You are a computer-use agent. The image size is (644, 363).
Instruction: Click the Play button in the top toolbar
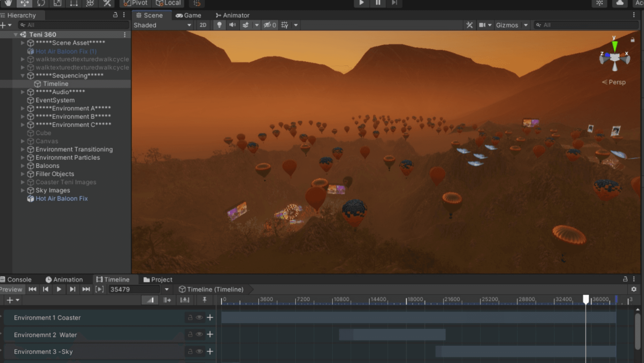point(361,3)
